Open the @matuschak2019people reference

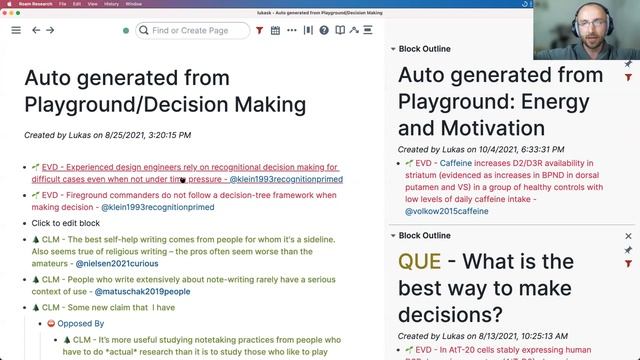pos(142,291)
